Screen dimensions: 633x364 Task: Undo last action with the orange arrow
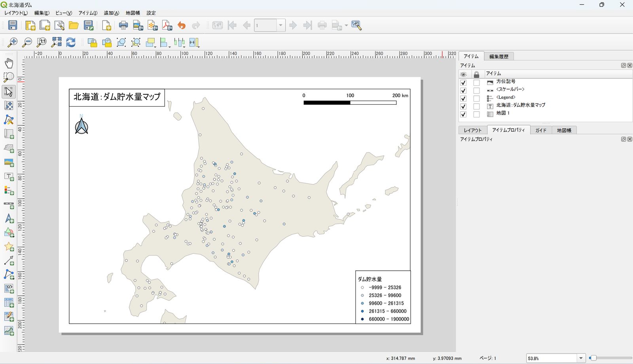(x=182, y=25)
